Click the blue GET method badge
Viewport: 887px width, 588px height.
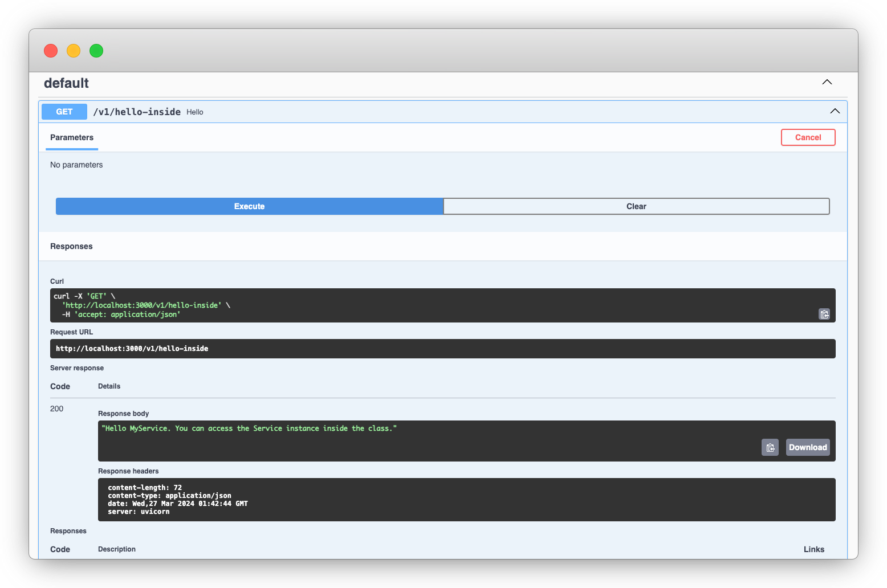point(64,112)
